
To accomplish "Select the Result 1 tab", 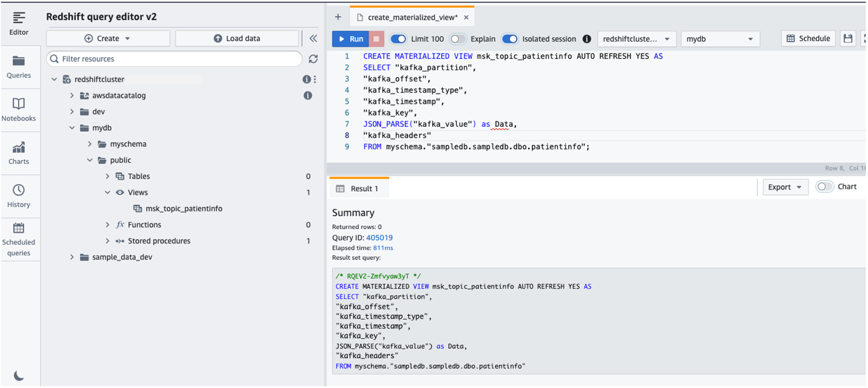I will pyautogui.click(x=358, y=189).
